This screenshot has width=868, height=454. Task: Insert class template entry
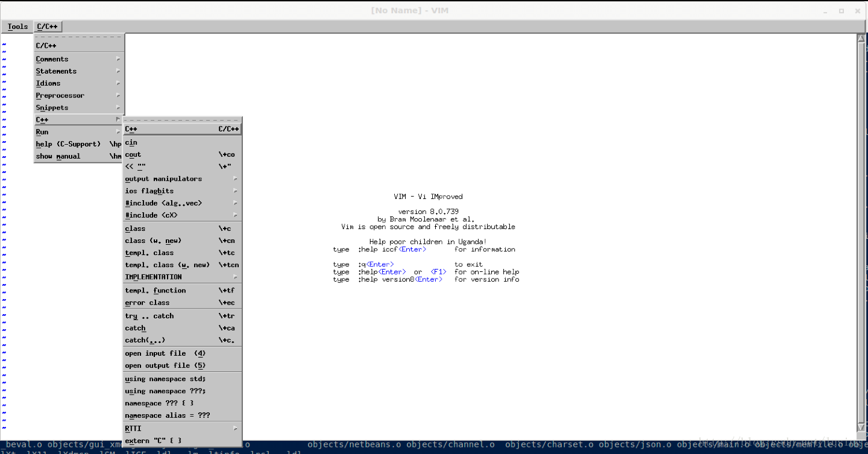(x=182, y=229)
